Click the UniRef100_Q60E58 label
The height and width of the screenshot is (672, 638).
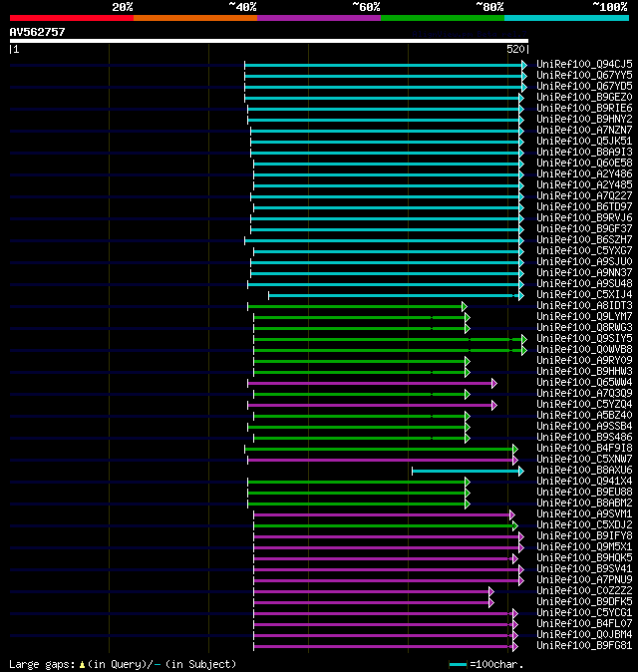click(584, 163)
